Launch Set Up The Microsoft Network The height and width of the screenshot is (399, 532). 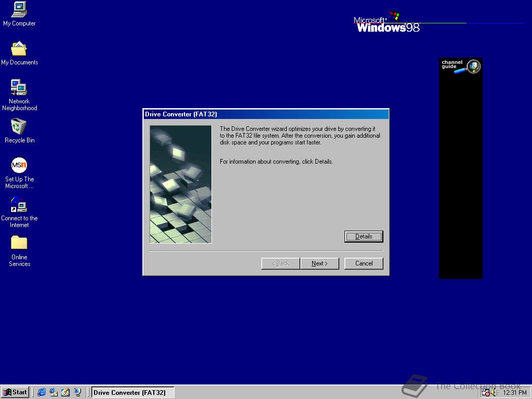[19, 165]
